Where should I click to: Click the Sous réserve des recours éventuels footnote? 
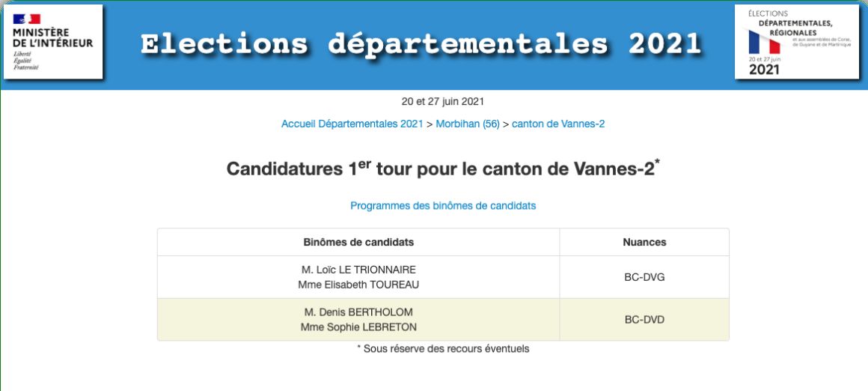443,348
